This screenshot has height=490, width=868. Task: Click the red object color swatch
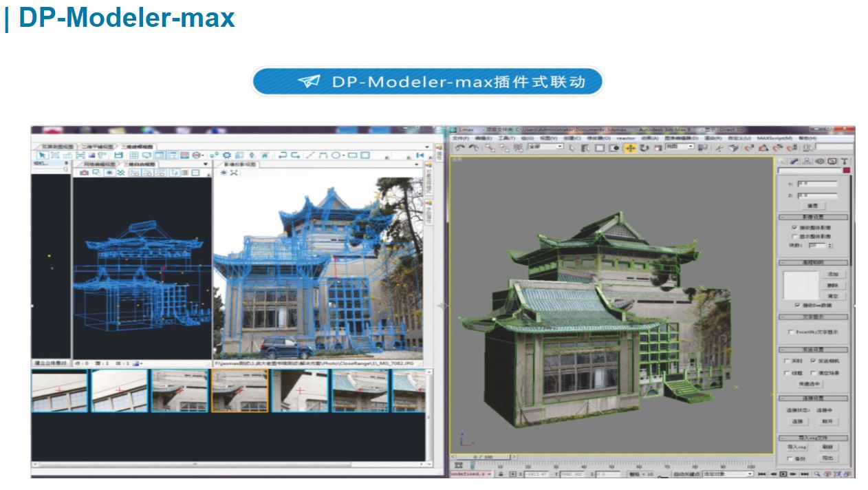coord(847,171)
